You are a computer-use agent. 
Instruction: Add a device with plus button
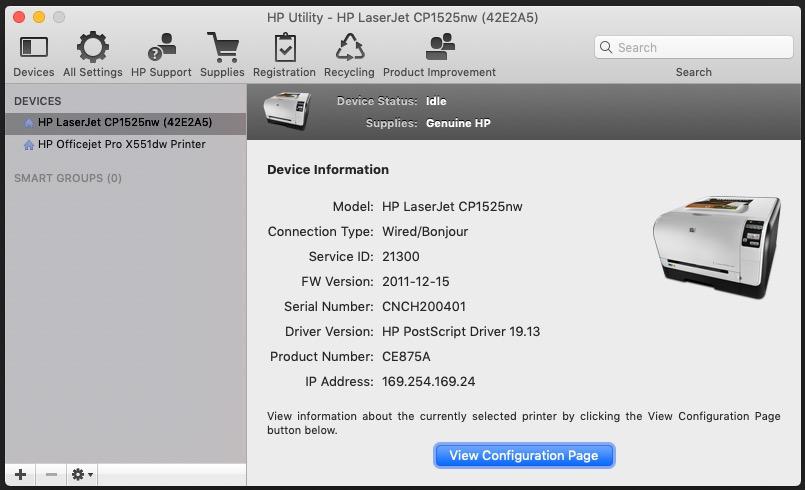[21, 474]
